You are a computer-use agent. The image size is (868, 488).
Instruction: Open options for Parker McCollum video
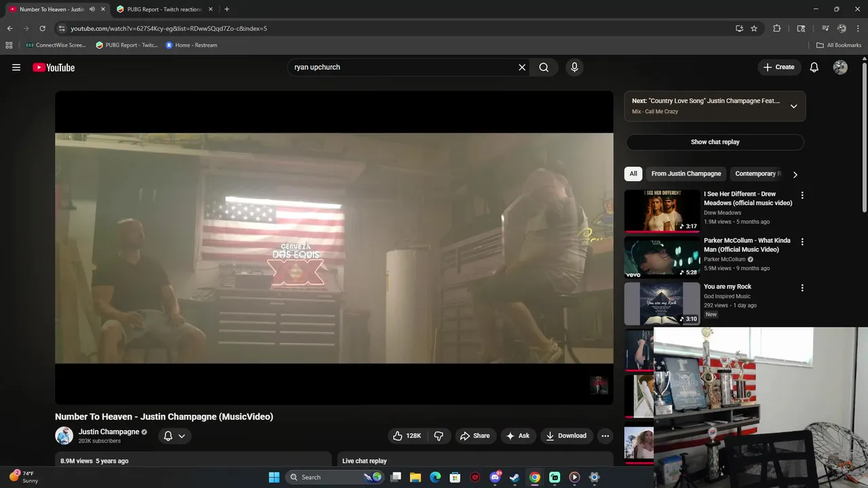(802, 242)
